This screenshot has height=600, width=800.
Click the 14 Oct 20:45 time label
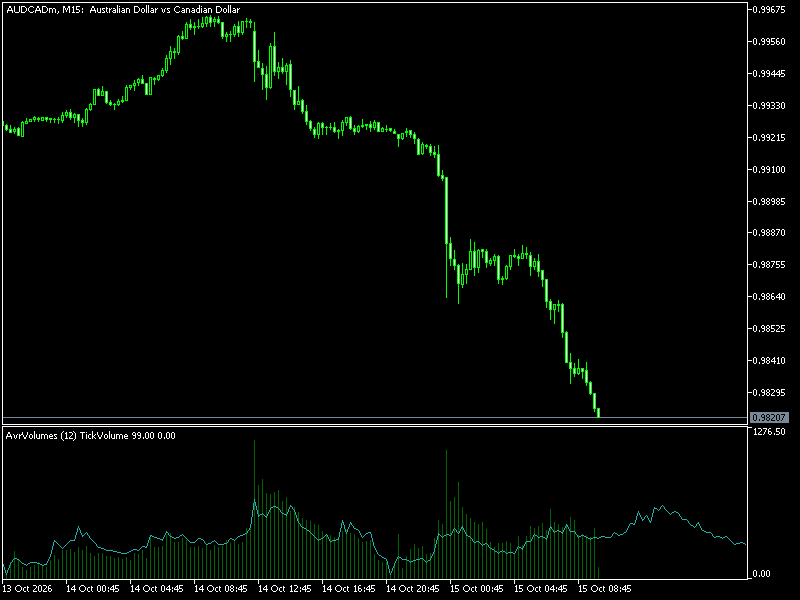tap(413, 589)
